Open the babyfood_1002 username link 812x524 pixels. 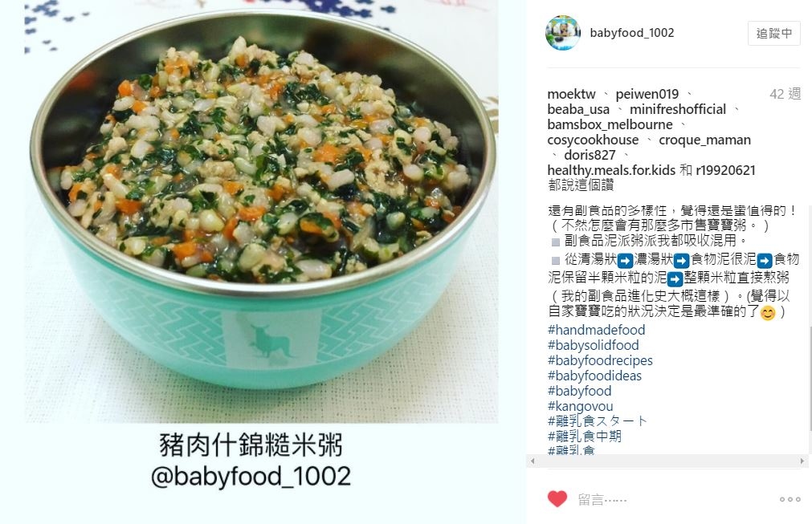coord(632,33)
